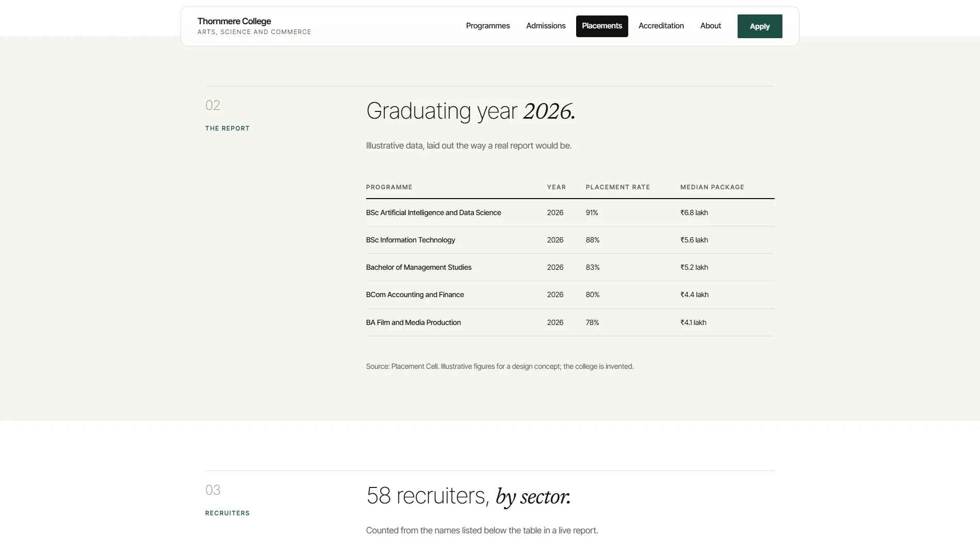
Task: Click the 03 section number
Action: pyautogui.click(x=213, y=490)
